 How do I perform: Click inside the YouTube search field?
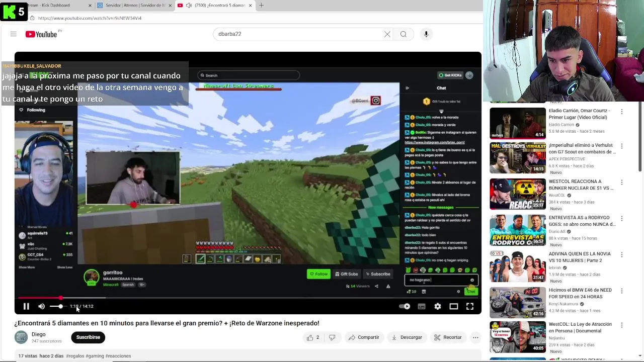299,34
